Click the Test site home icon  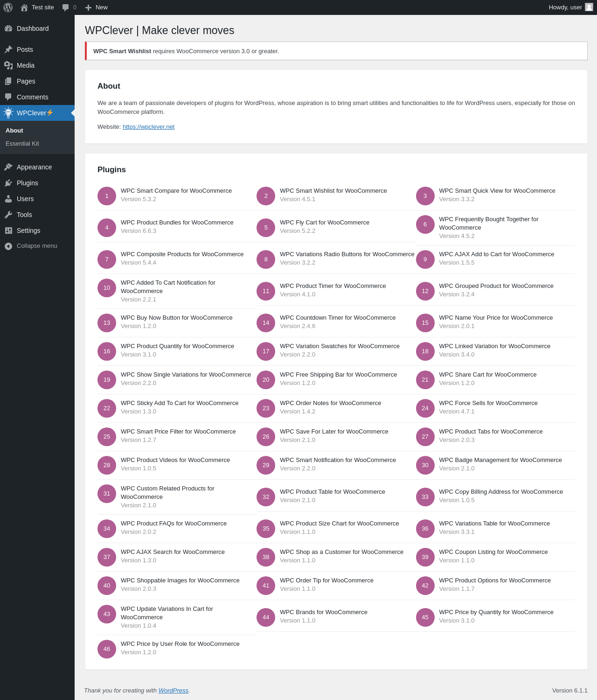(x=24, y=7)
